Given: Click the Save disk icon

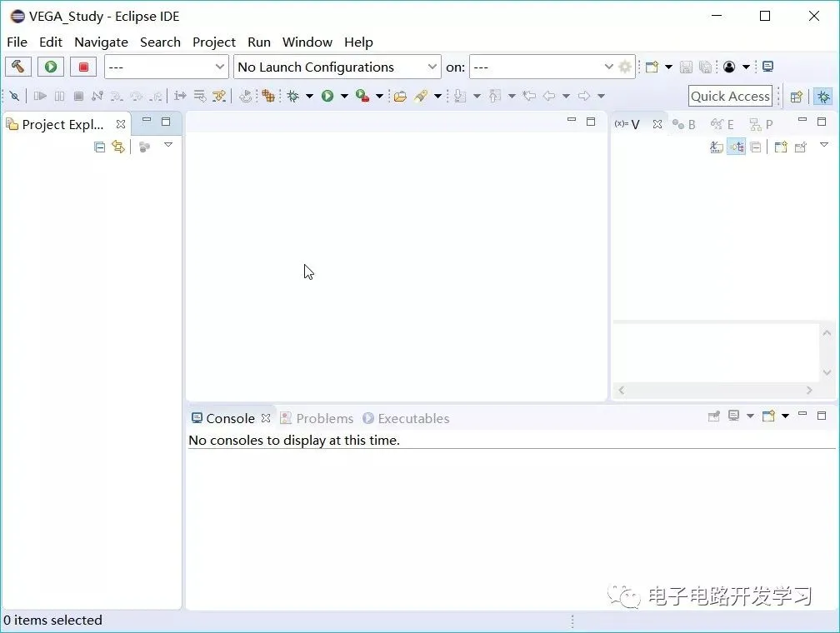Looking at the screenshot, I should click(x=687, y=67).
